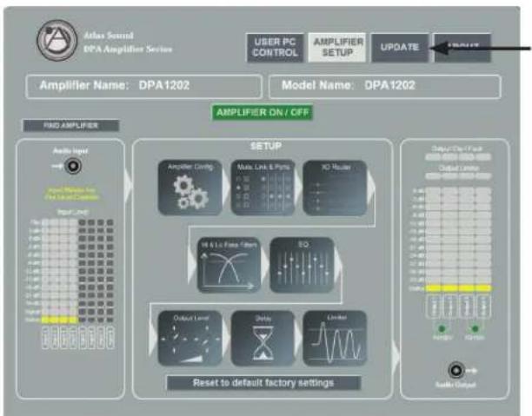Click the Model Name field

pos(385,86)
